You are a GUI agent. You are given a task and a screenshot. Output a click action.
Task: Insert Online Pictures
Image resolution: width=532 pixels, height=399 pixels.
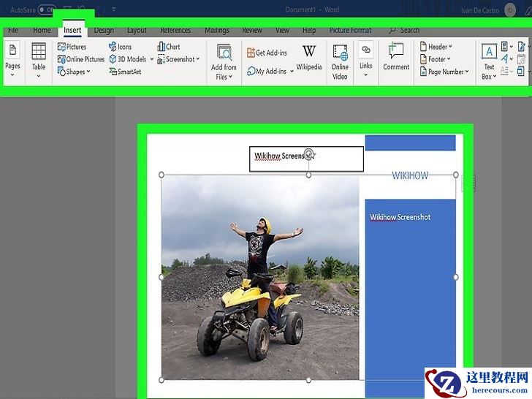coord(80,59)
